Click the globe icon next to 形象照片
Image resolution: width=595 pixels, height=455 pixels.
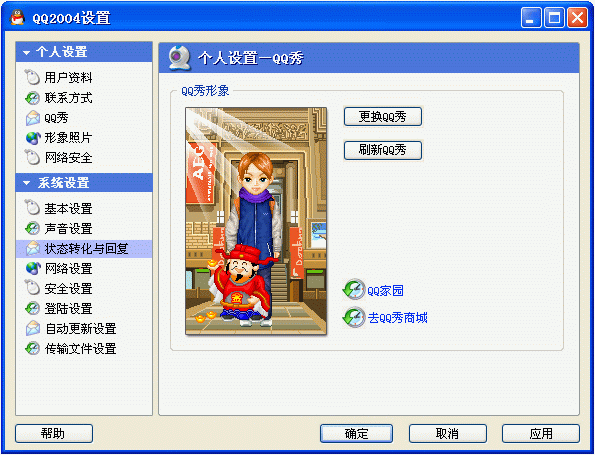coord(33,138)
